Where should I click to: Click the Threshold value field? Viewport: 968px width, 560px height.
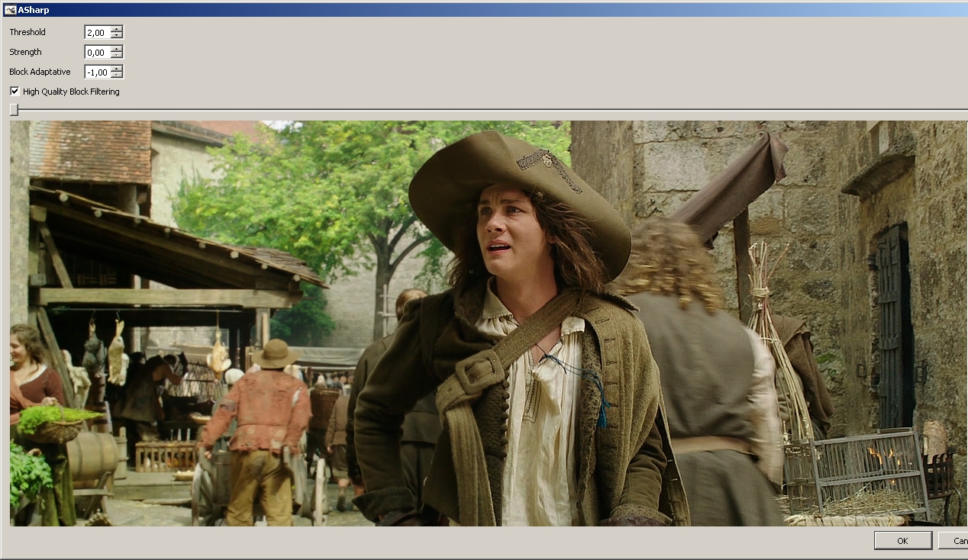[98, 32]
